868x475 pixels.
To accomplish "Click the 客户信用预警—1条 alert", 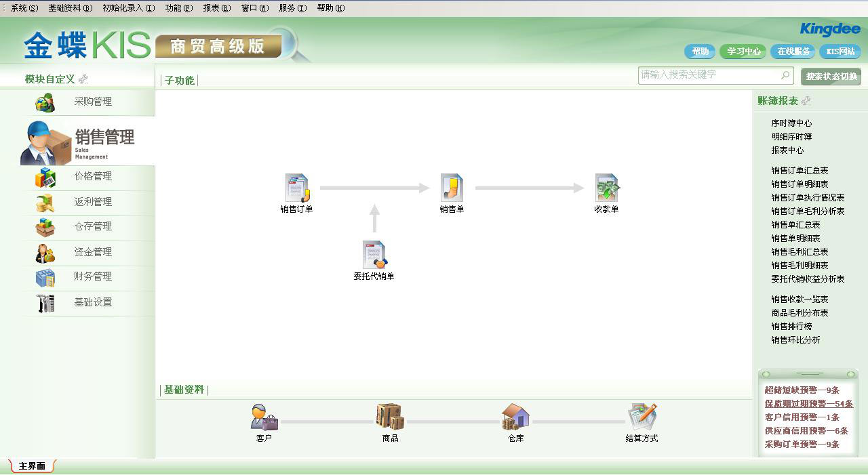I will click(802, 417).
